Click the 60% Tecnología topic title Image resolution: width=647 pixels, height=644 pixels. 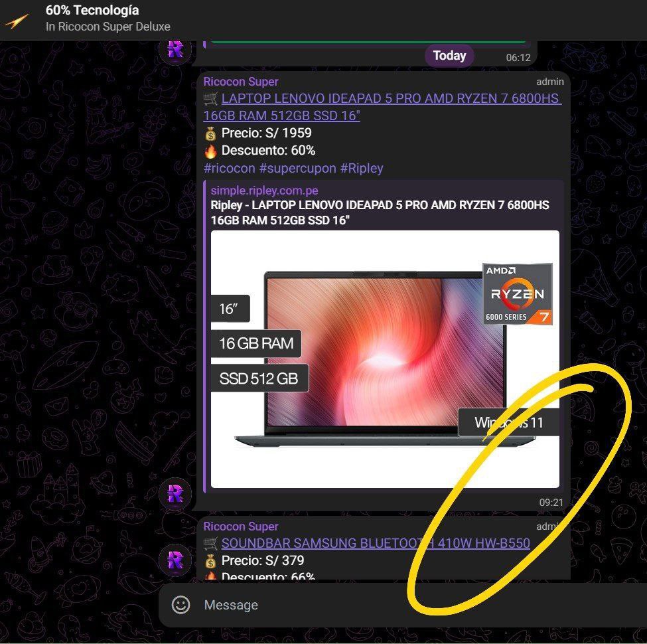[92, 11]
